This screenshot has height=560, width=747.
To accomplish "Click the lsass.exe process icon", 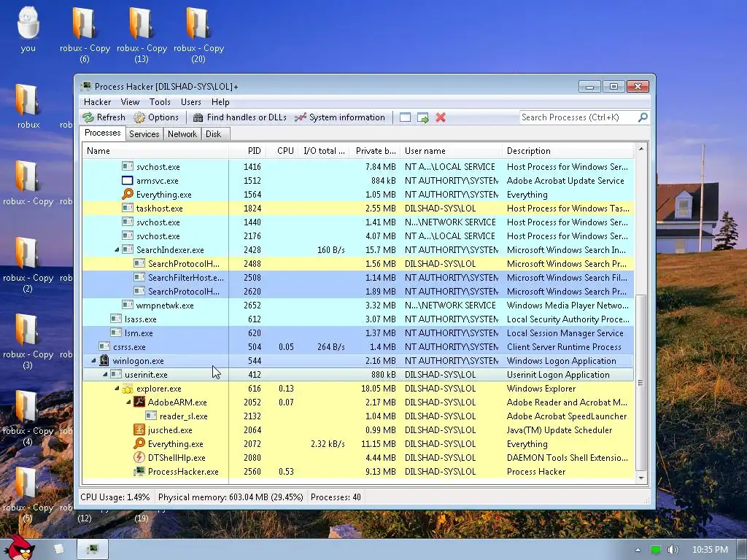I will [116, 319].
